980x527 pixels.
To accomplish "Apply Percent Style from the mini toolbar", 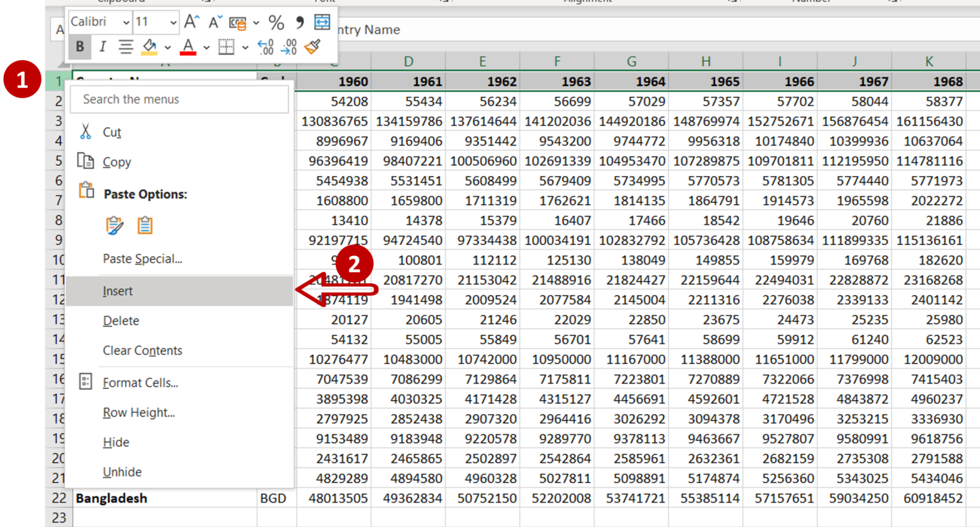I will (x=276, y=22).
